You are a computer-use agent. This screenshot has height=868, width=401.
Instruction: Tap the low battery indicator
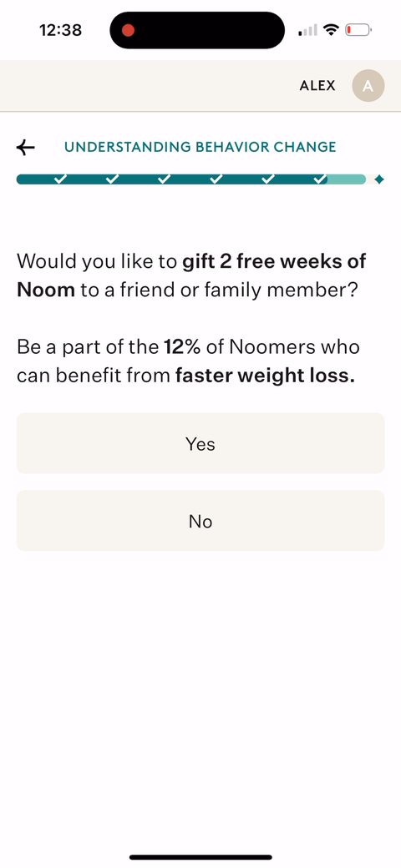tap(359, 30)
